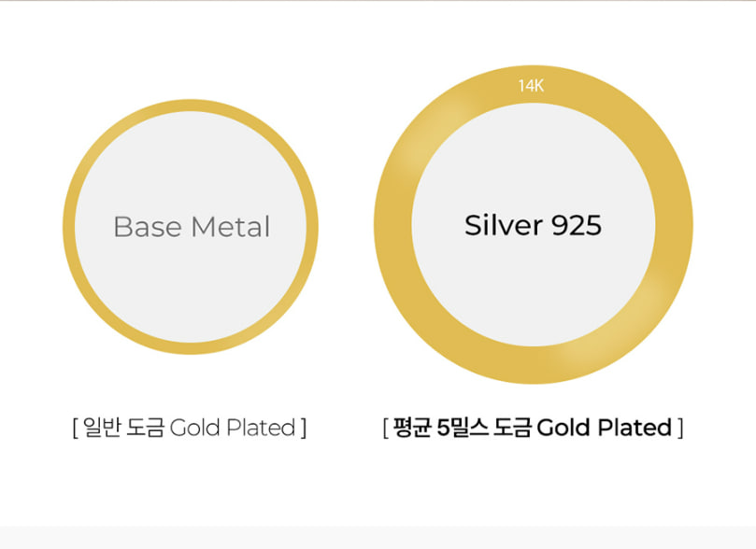Select the 14K label on the ring
Image resolution: width=756 pixels, height=549 pixels.
[531, 86]
